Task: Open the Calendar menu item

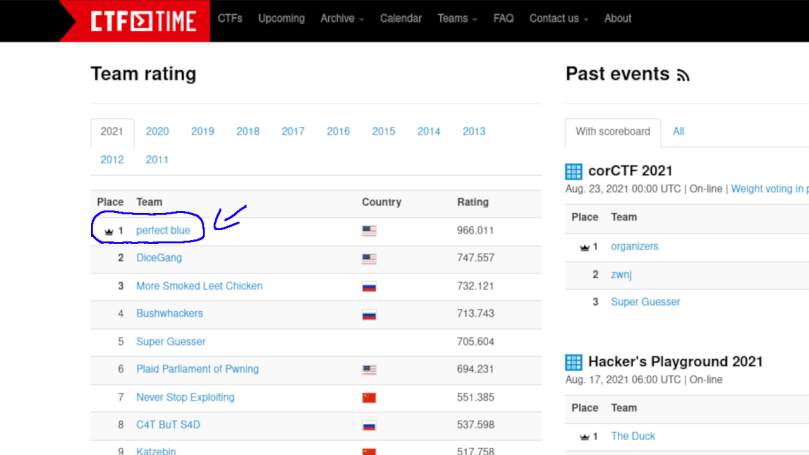Action: click(x=401, y=18)
